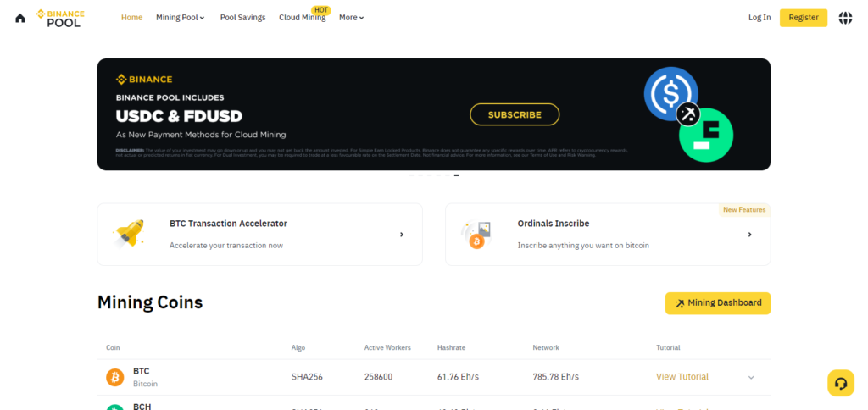
Task: Open Ordinals Inscribe arrow chevron
Action: pos(749,235)
